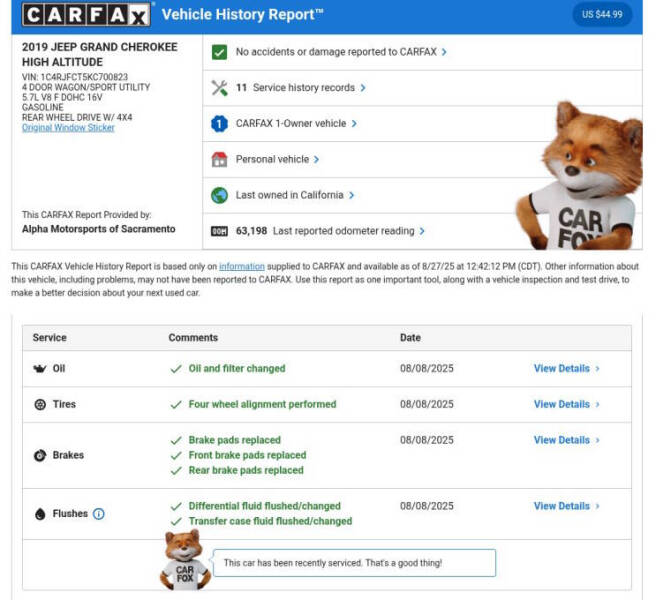The width and height of the screenshot is (656, 600).
Task: Expand the 11 Service history records row
Action: [x=300, y=88]
